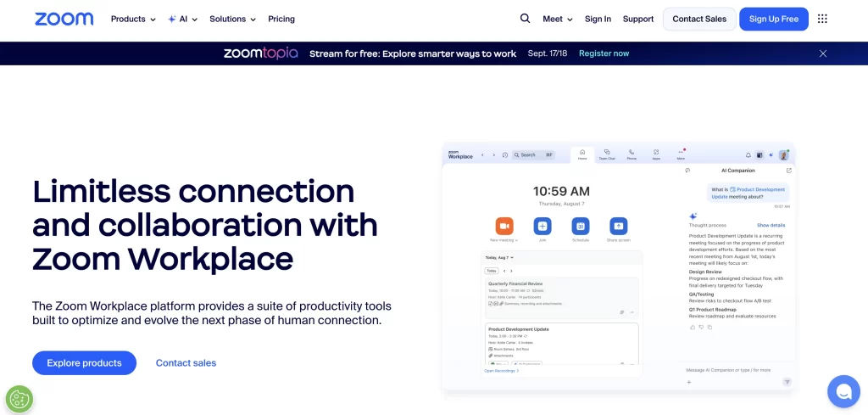
Task: Select the Team Chat tab in Workplace preview
Action: tap(607, 155)
